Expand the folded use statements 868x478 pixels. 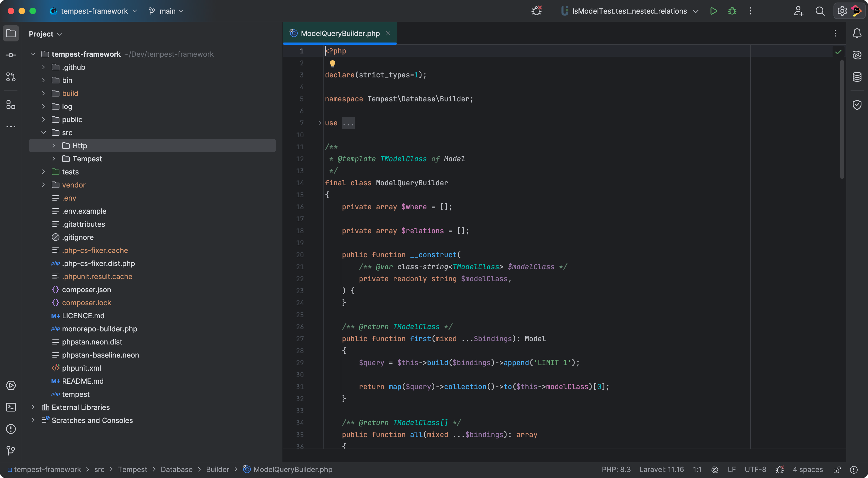(x=348, y=123)
